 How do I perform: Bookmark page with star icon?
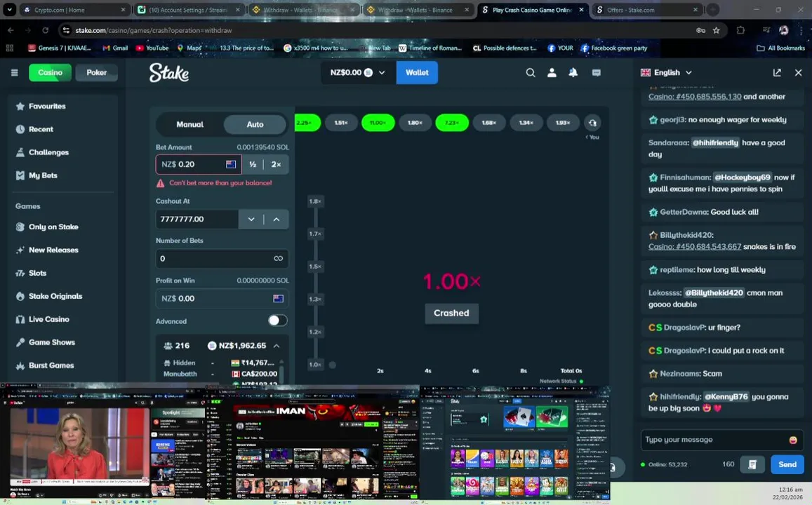716,31
